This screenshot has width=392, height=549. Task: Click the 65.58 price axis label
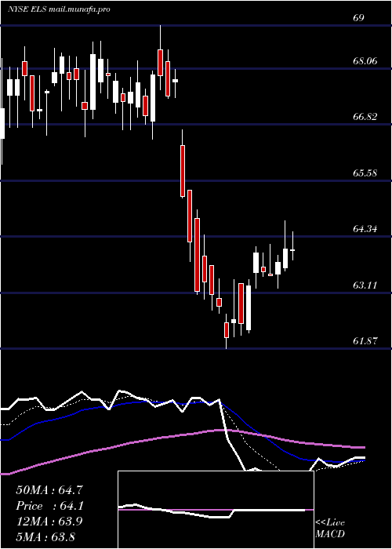point(365,173)
